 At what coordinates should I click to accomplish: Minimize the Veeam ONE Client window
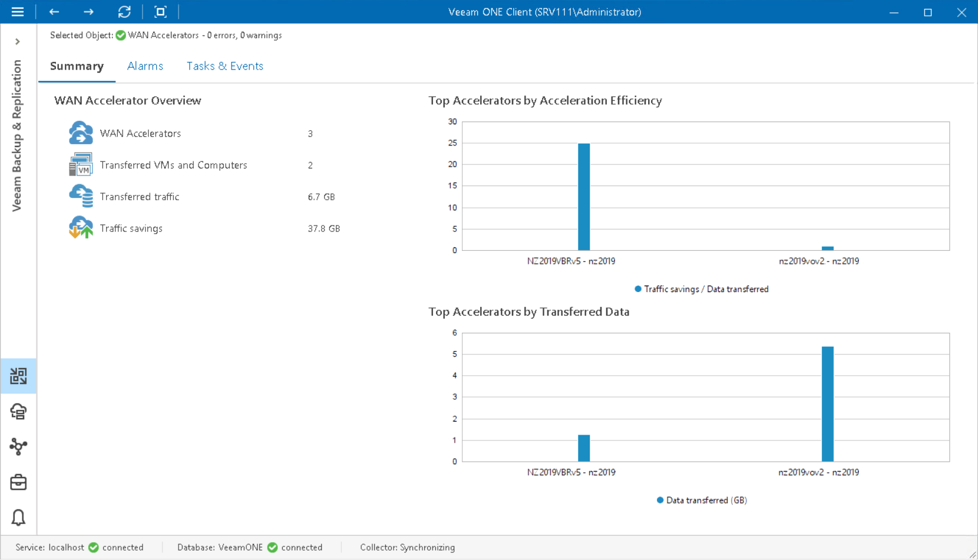(894, 12)
